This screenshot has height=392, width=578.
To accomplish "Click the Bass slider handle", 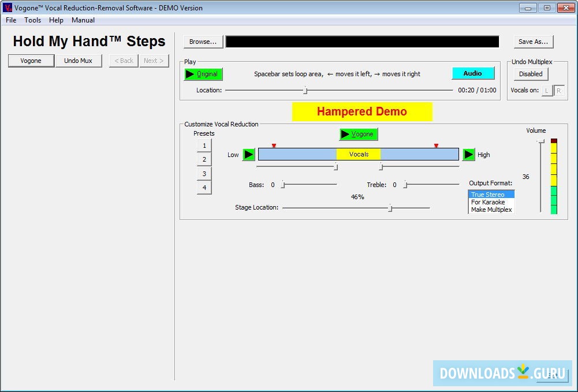I will pos(283,185).
